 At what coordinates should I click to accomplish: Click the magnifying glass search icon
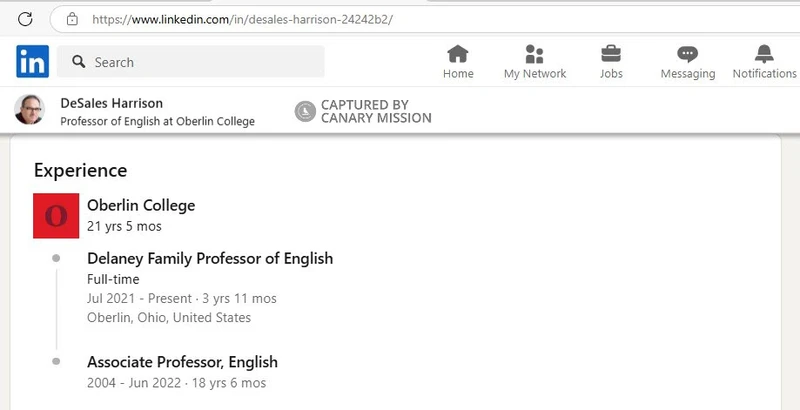(79, 62)
